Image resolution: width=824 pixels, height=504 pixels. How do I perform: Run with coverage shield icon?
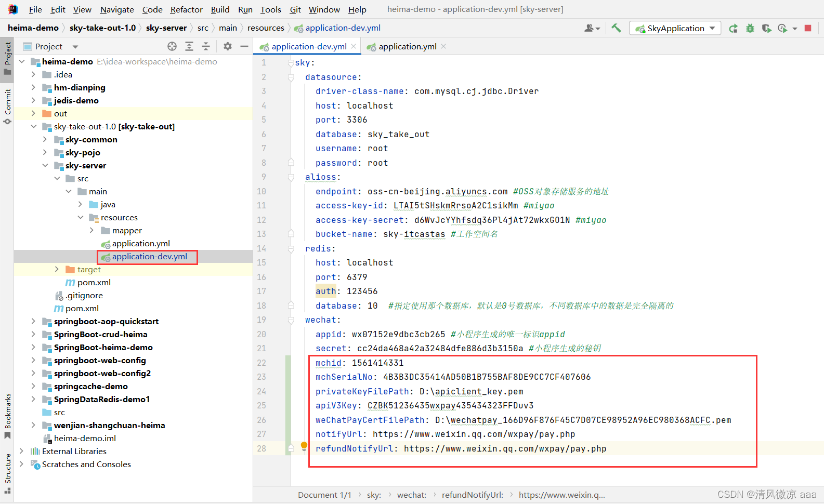point(766,28)
